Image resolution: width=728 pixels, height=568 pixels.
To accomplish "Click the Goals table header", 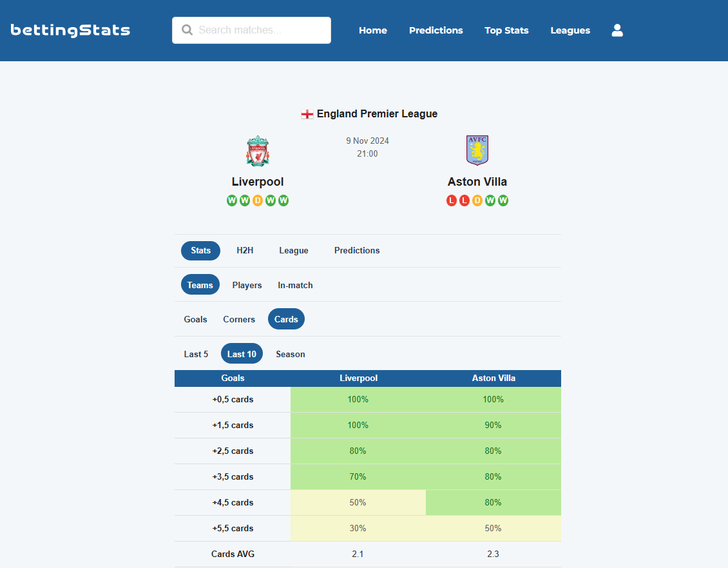I will [233, 378].
